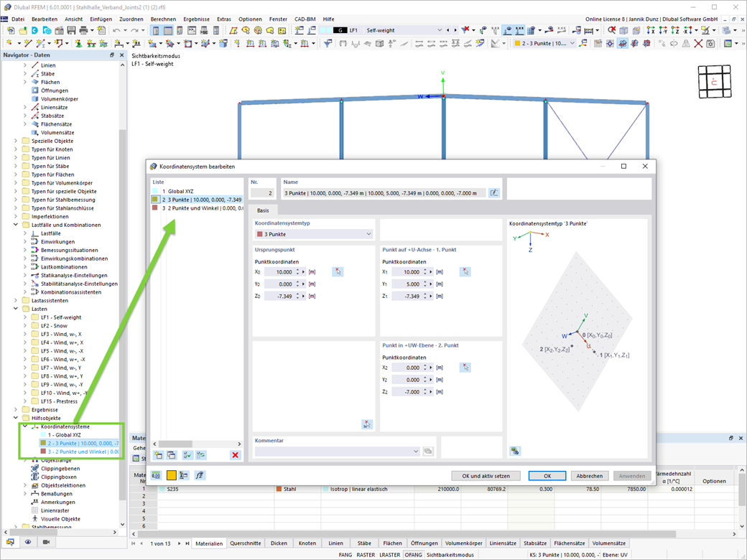The image size is (747, 560).
Task: Open the Extras menu
Action: pyautogui.click(x=224, y=19)
